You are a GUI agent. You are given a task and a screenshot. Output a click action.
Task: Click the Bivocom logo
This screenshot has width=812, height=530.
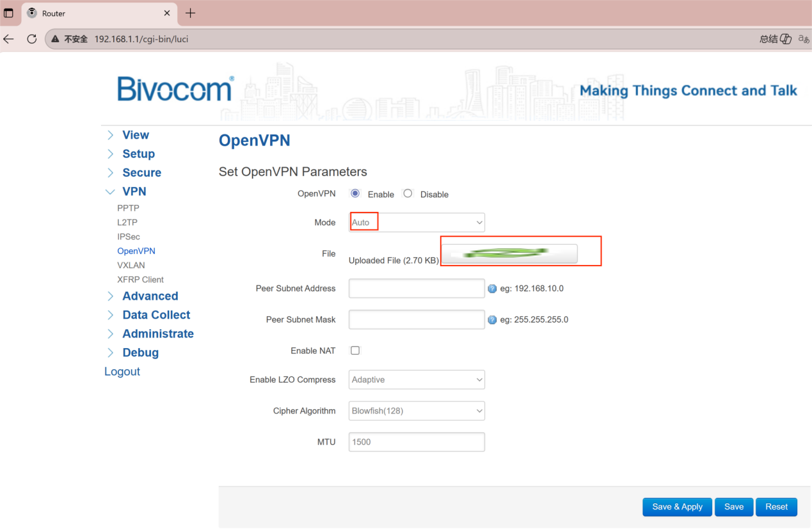[175, 89]
